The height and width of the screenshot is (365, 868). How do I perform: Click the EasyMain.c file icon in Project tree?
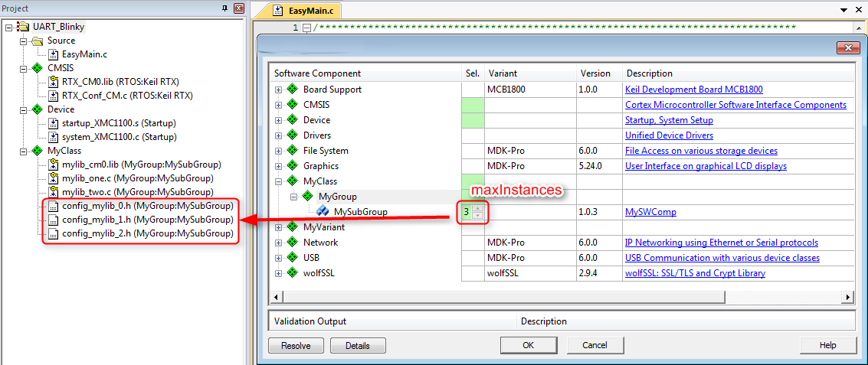click(x=53, y=54)
